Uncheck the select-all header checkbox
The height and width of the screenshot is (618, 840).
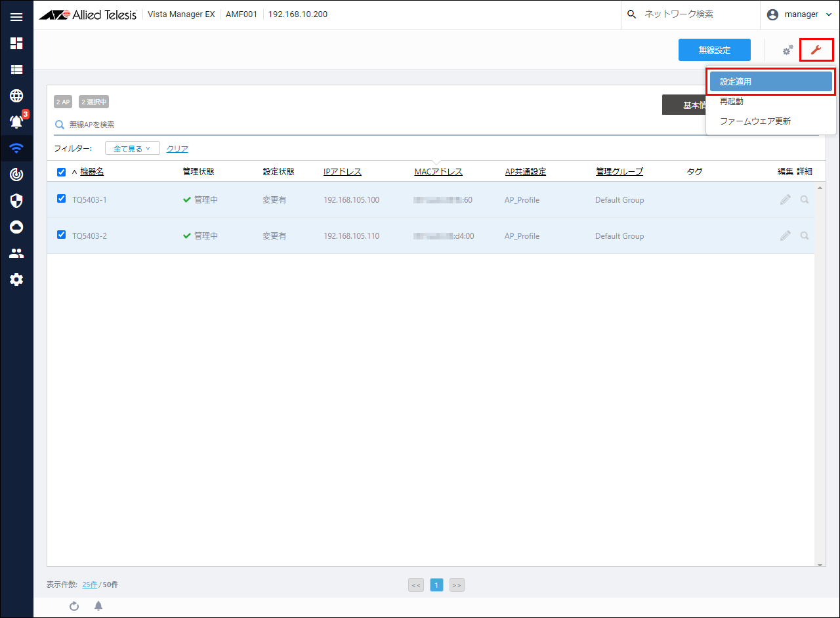tap(62, 172)
